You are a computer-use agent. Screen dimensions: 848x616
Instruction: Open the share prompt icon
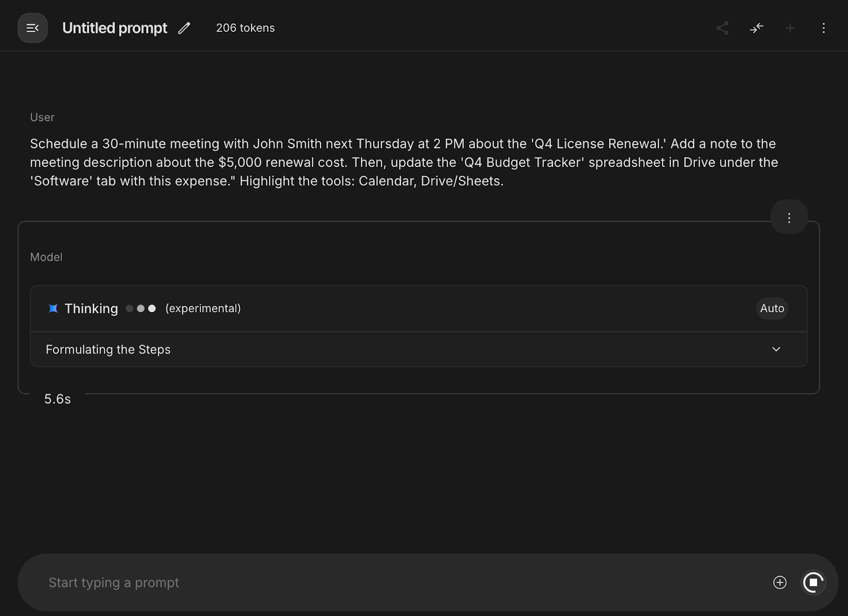pyautogui.click(x=722, y=28)
